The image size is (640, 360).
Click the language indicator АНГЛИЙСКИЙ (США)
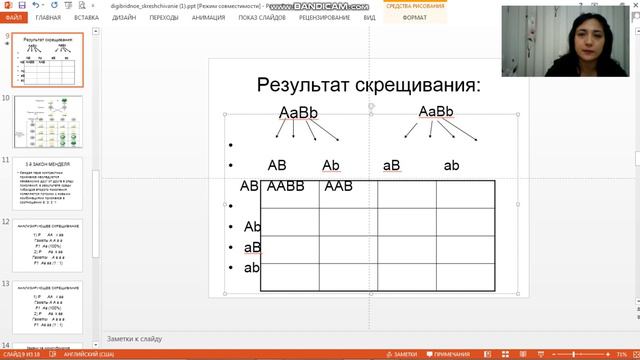pos(89,354)
